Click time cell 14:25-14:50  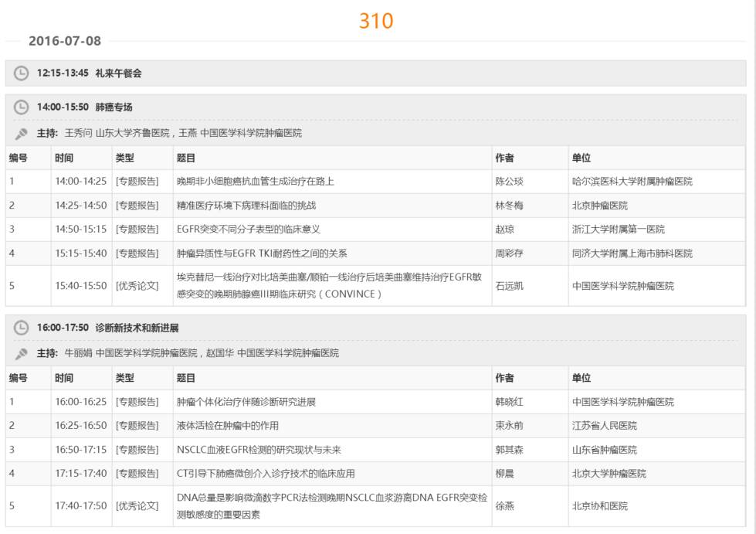80,206
